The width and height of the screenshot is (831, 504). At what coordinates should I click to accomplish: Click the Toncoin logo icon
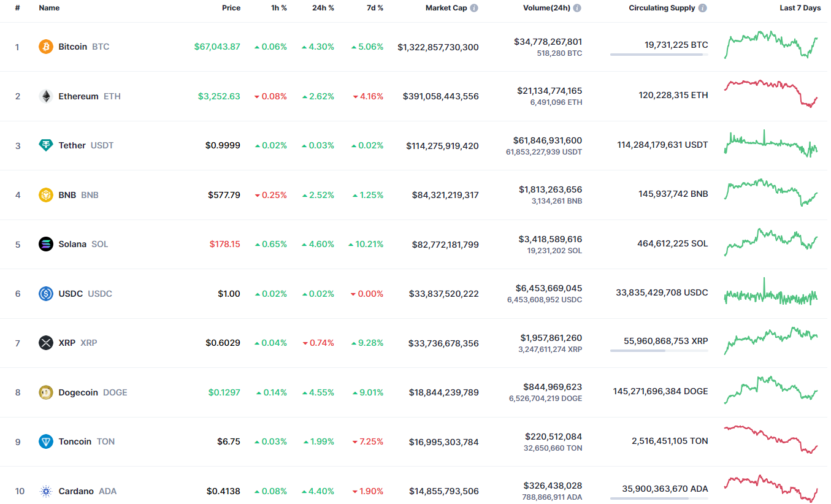tap(46, 441)
